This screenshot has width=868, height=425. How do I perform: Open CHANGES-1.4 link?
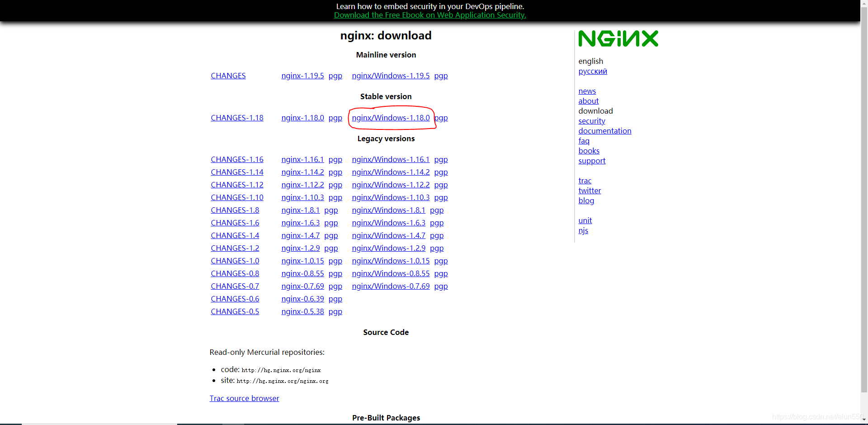click(235, 235)
